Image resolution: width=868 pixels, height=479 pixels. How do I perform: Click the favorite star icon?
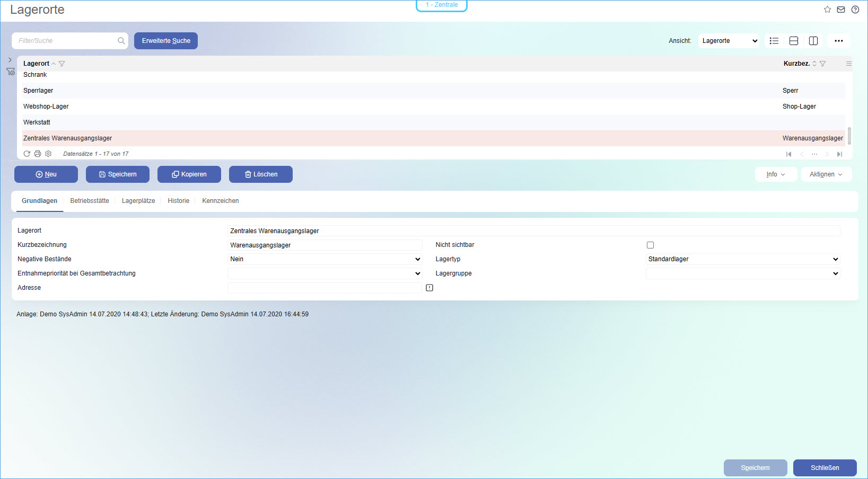[x=827, y=10]
